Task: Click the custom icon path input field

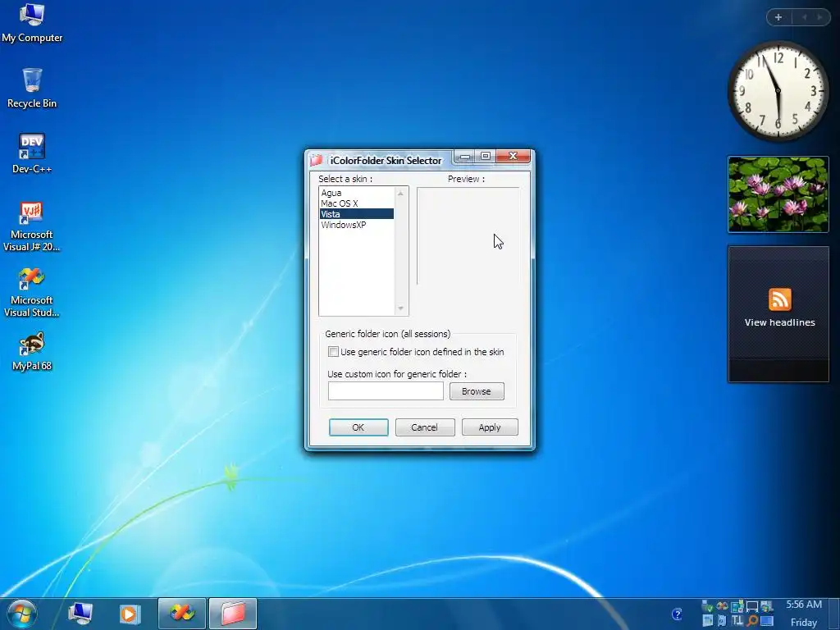Action: point(386,391)
